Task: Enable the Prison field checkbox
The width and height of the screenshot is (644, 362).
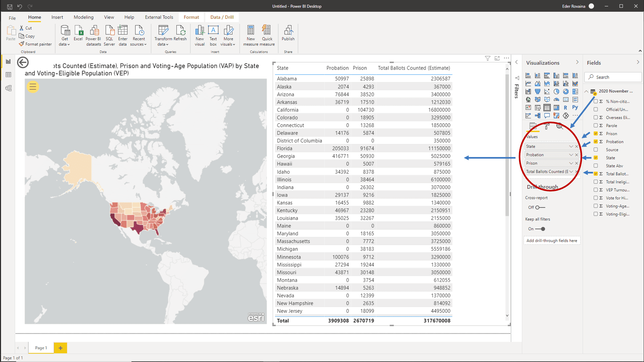Action: (596, 134)
